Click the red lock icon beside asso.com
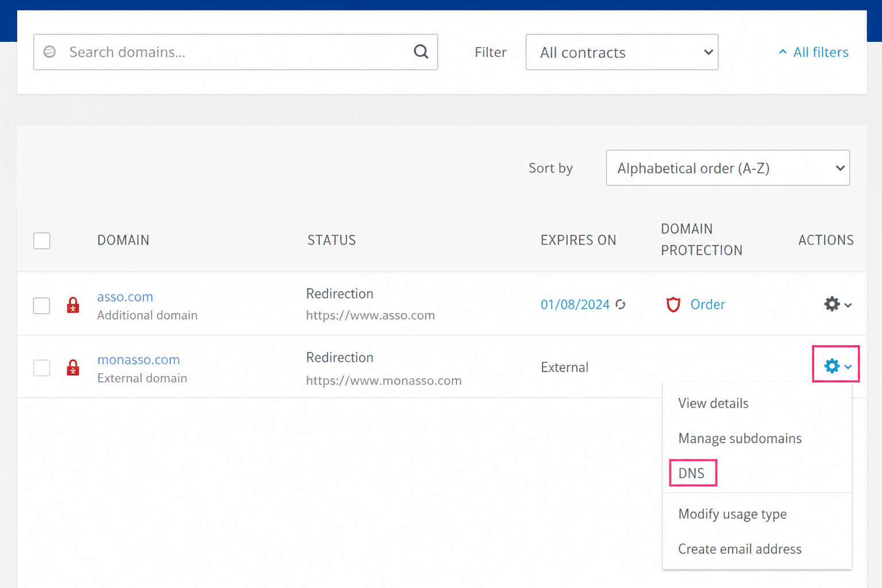882x588 pixels. pos(73,305)
